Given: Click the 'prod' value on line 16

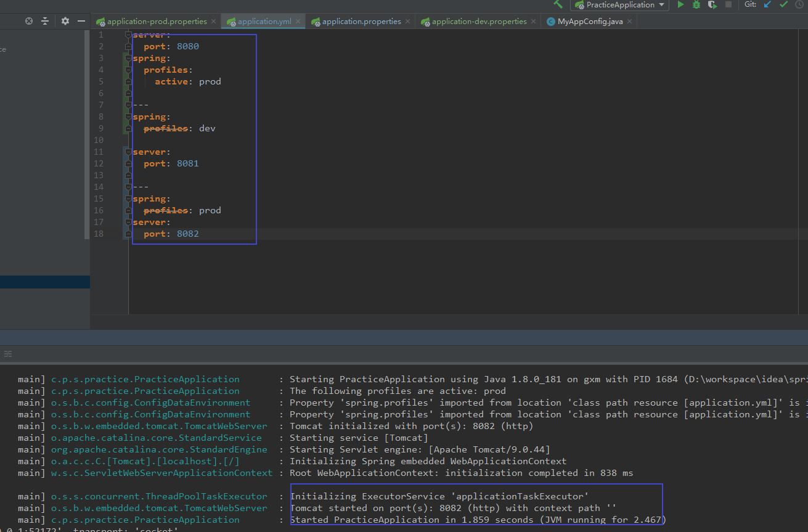Looking at the screenshot, I should tap(210, 210).
